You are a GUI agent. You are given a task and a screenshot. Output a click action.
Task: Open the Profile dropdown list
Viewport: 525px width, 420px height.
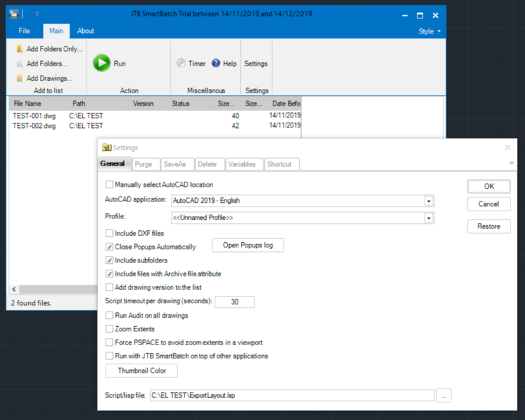pyautogui.click(x=428, y=217)
